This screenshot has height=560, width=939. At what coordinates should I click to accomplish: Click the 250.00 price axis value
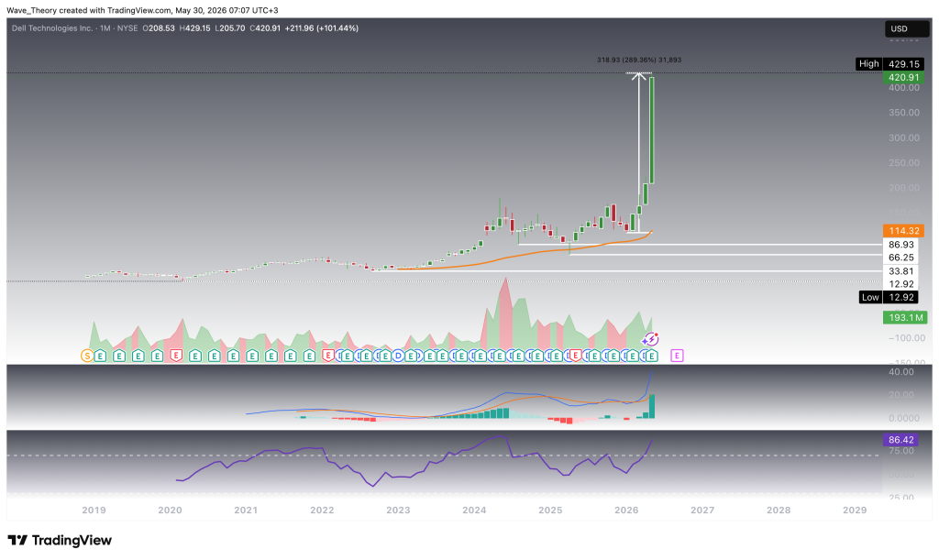(904, 163)
